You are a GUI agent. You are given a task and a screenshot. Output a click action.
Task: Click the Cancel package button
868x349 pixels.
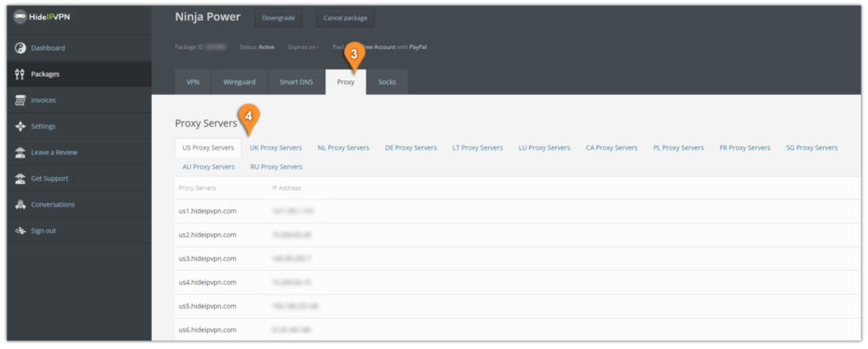(346, 18)
